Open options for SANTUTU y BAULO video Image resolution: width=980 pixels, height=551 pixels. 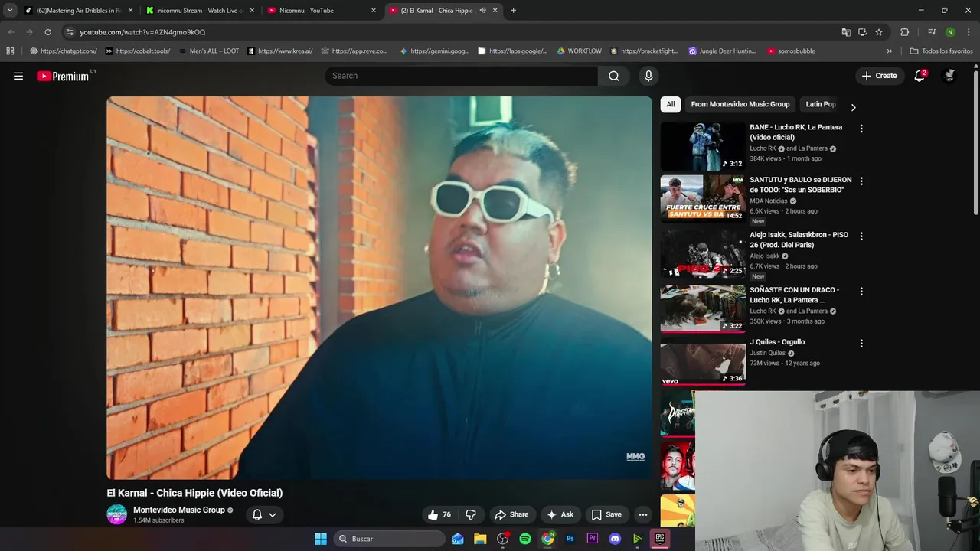pos(861,181)
